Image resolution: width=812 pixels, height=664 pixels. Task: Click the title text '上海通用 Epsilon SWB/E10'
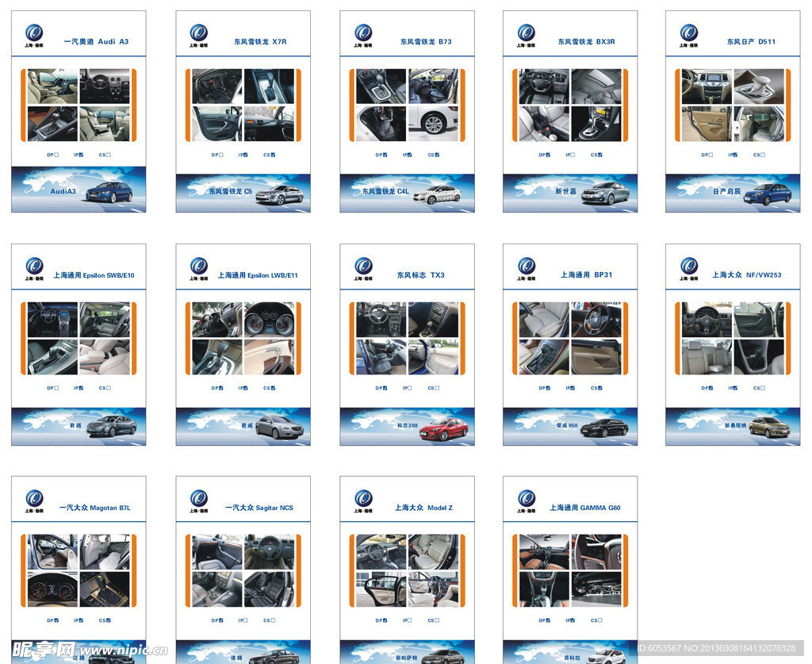point(94,275)
